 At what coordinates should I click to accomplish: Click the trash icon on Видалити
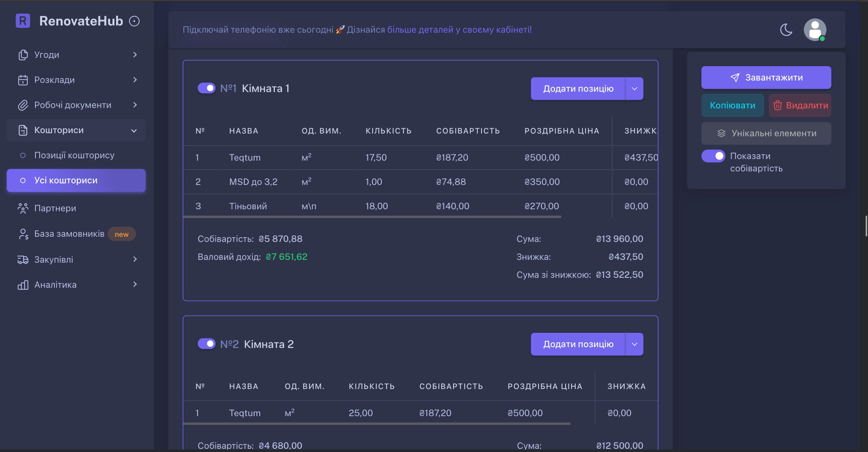point(777,105)
